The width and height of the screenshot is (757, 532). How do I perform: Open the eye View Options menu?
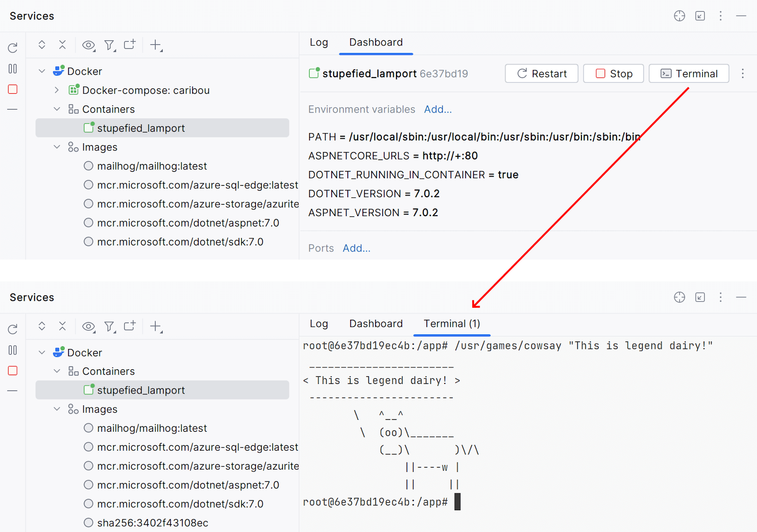click(x=88, y=45)
